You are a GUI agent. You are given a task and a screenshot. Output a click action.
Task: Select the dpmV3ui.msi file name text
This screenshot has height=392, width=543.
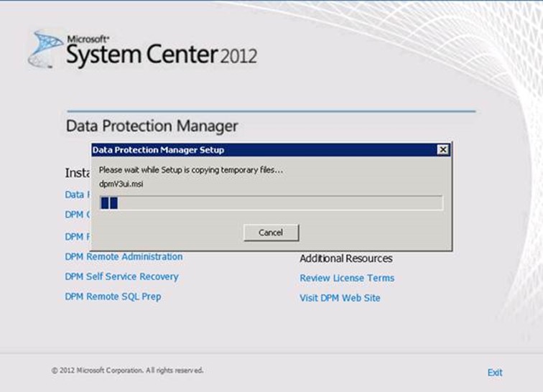click(x=121, y=184)
